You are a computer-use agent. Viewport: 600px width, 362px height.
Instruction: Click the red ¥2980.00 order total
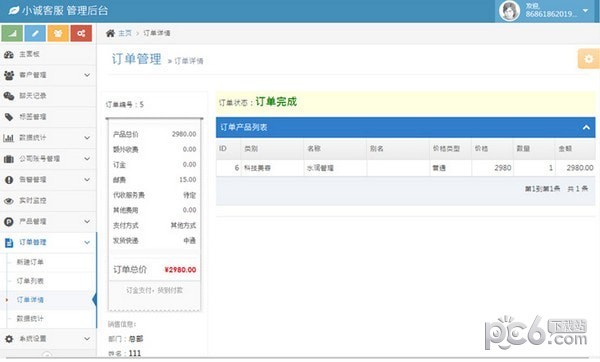(x=180, y=270)
